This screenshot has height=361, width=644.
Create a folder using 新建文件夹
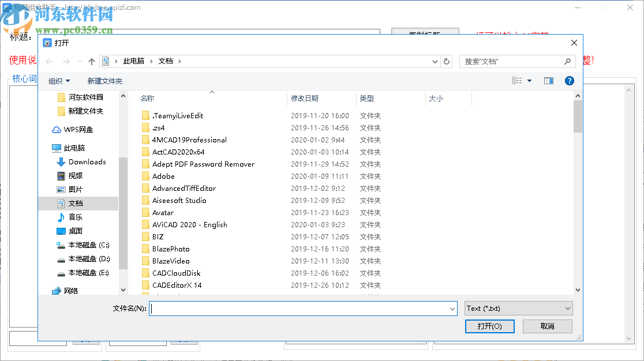(104, 80)
